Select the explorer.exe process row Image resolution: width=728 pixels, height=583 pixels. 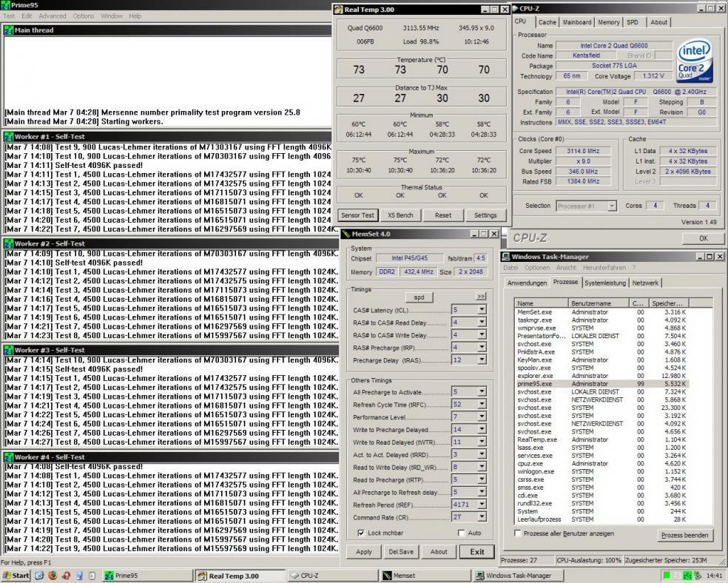pos(601,376)
